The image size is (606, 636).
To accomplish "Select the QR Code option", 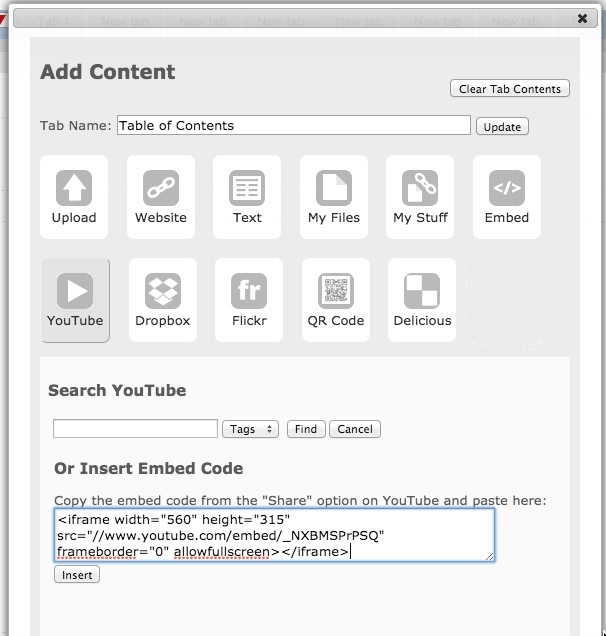I will point(336,300).
